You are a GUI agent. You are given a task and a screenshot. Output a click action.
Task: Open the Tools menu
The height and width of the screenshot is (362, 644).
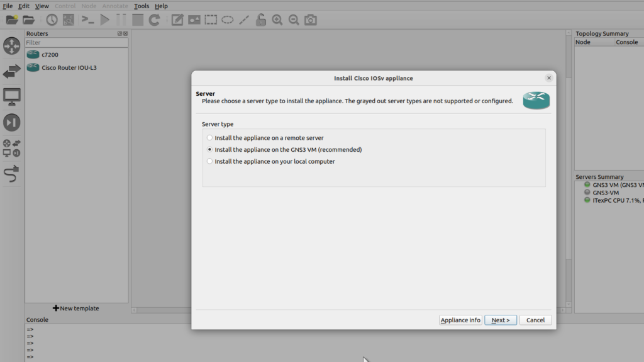point(142,6)
